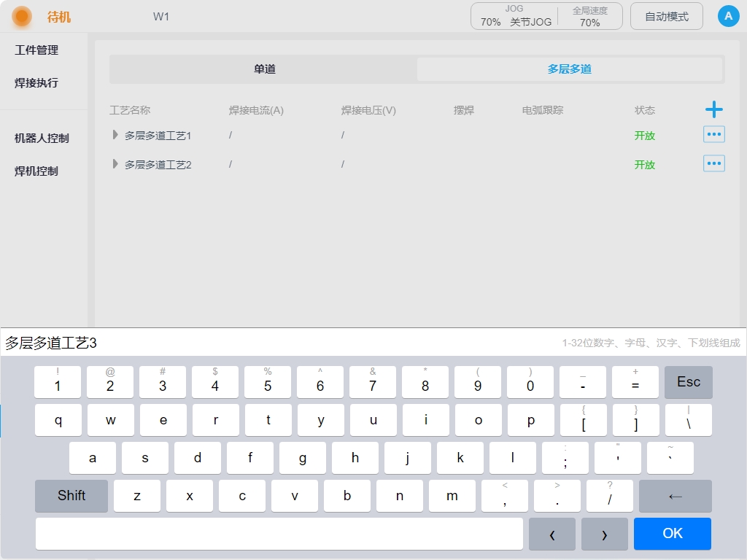The width and height of the screenshot is (747, 560).
Task: Expand the 多层多道工艺1 row
Action: coord(115,135)
